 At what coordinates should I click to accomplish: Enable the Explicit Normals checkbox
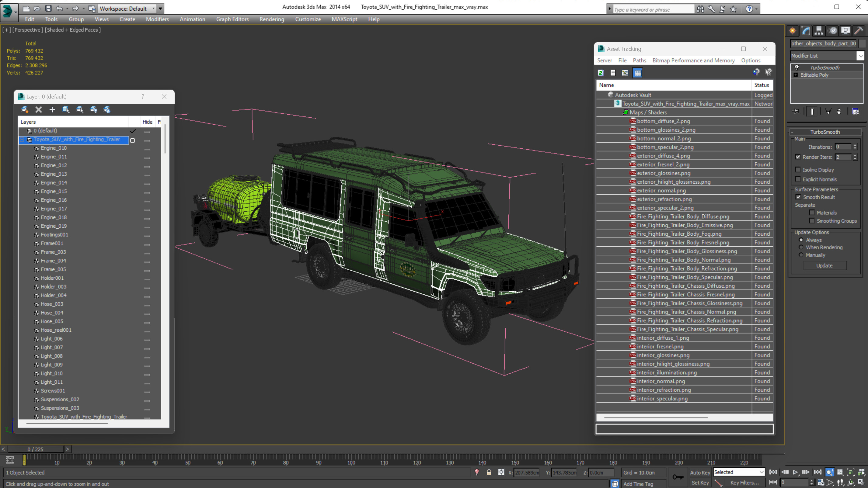798,179
